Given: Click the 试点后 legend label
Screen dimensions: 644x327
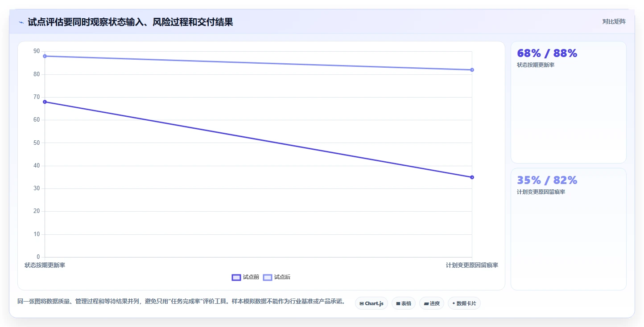Looking at the screenshot, I should [x=282, y=277].
